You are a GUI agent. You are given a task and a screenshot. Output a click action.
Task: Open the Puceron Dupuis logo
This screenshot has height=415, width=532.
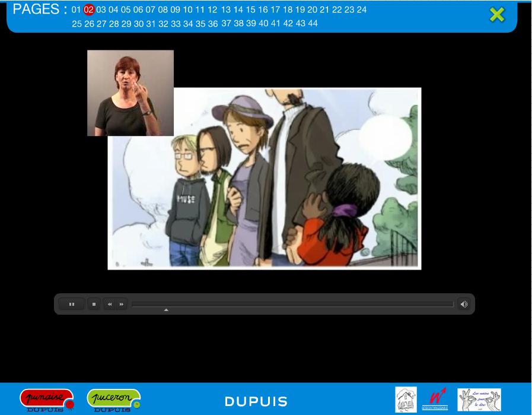114,400
